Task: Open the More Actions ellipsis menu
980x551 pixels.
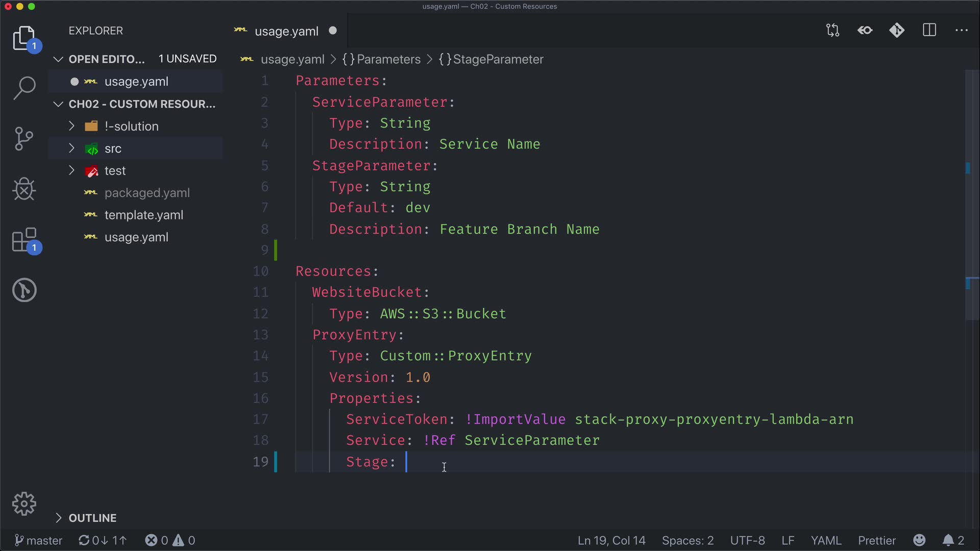Action: point(962,31)
